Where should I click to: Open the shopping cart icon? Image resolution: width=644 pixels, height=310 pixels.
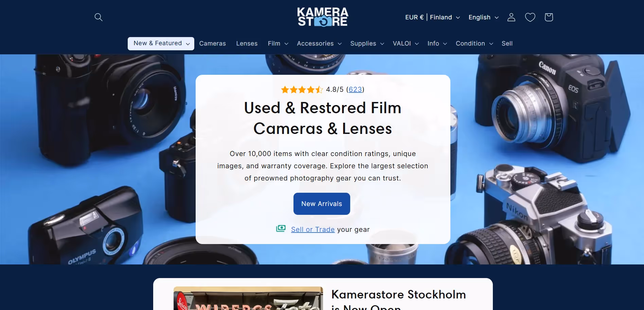[x=549, y=17]
